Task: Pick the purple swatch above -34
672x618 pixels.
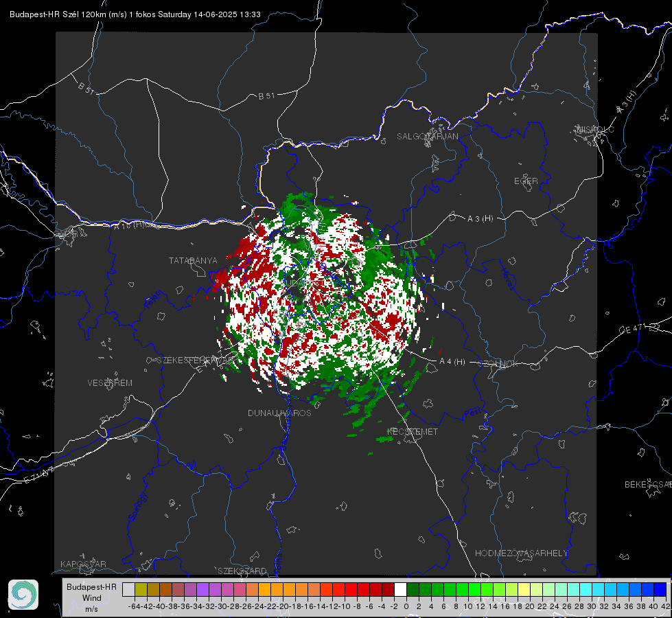Action: pyautogui.click(x=202, y=590)
